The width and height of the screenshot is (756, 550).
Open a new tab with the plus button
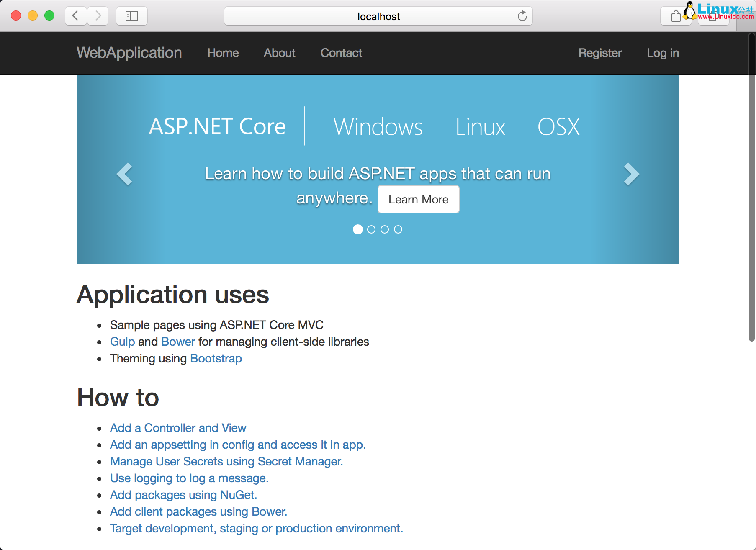coord(746,22)
